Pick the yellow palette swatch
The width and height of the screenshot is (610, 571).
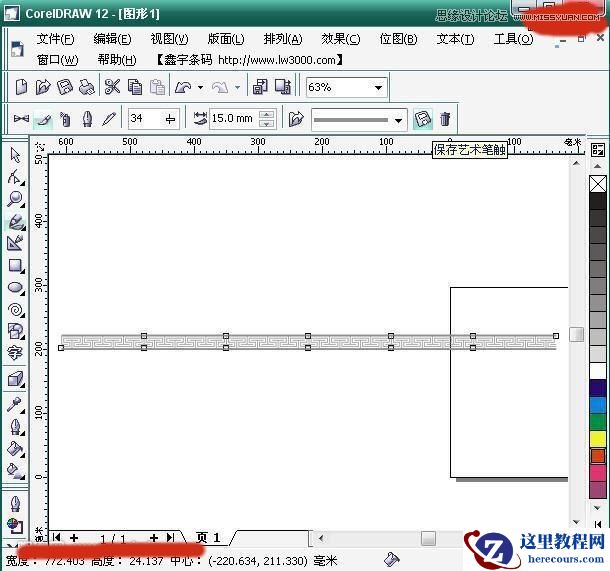click(598, 439)
